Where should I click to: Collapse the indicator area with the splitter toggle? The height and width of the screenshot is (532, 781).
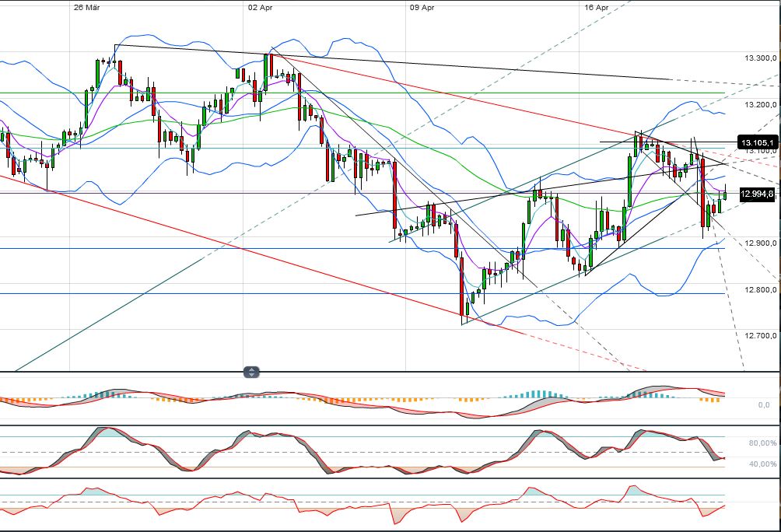(x=251, y=375)
